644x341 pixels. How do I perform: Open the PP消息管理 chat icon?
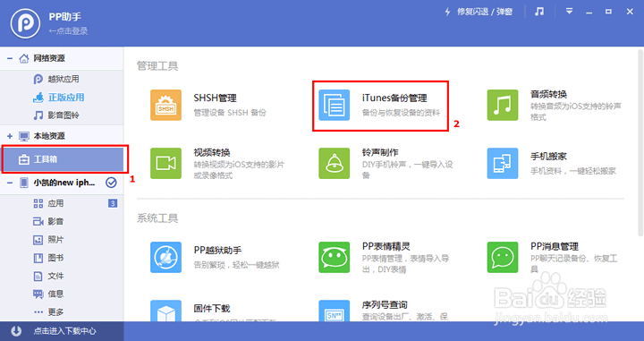click(503, 257)
